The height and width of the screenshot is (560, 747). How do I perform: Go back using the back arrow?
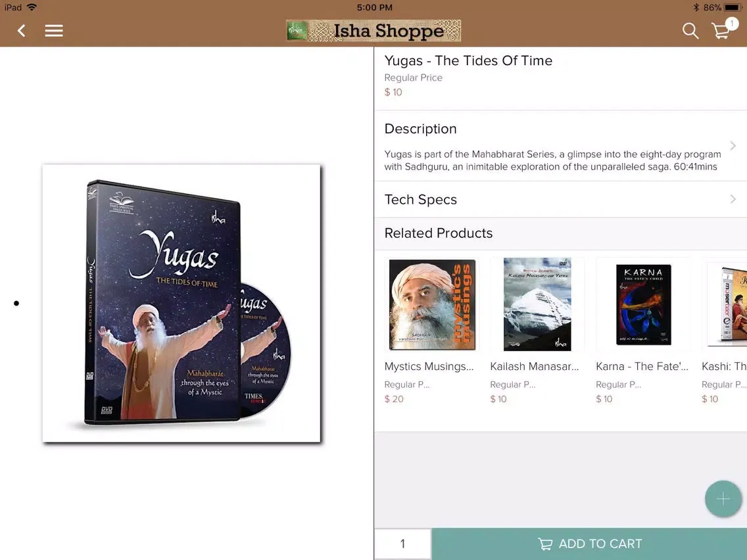click(x=22, y=31)
